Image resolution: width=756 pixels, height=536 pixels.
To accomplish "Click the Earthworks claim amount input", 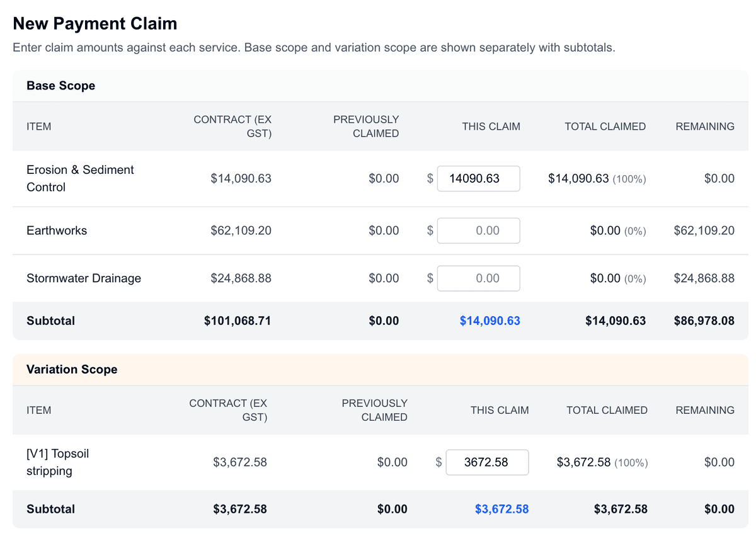I will pyautogui.click(x=479, y=231).
